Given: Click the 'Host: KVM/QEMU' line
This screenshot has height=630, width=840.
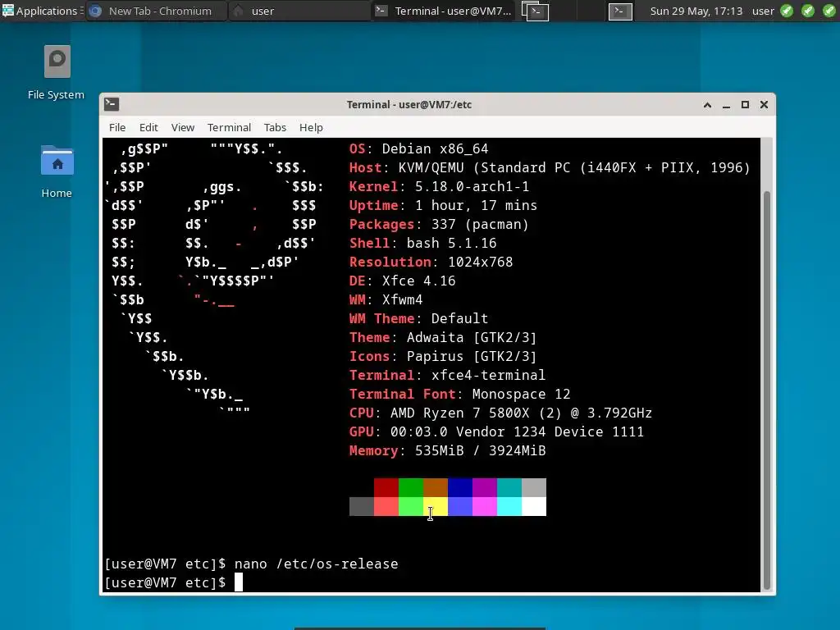Looking at the screenshot, I should pyautogui.click(x=550, y=167).
